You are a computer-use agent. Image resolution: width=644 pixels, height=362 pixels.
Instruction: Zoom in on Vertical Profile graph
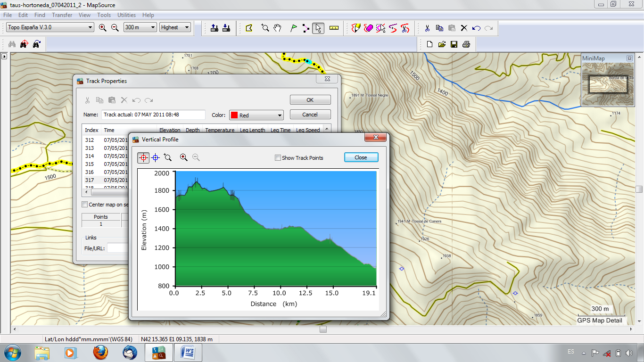[x=184, y=157]
